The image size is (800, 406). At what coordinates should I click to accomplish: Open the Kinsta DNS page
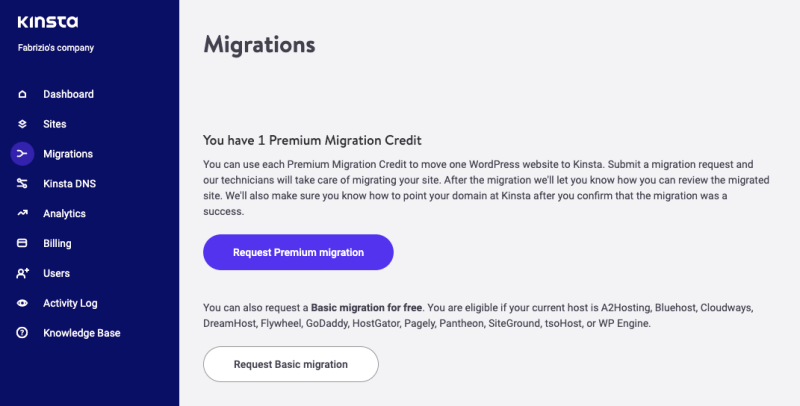[69, 184]
